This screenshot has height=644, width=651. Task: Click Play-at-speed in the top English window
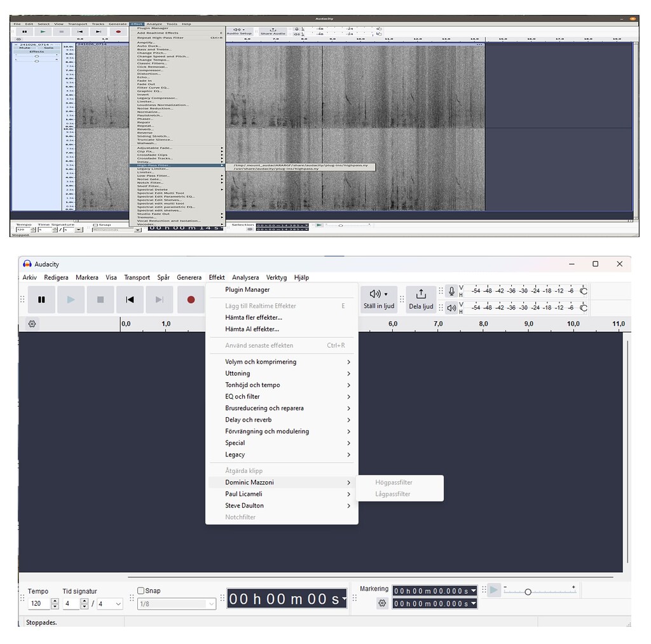tap(319, 225)
